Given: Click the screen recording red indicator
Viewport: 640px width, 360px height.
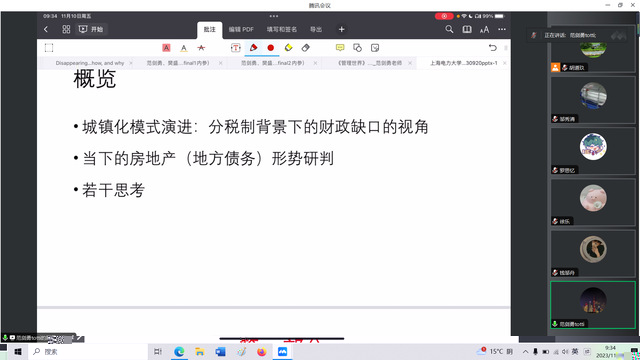Looking at the screenshot, I should tap(444, 16).
